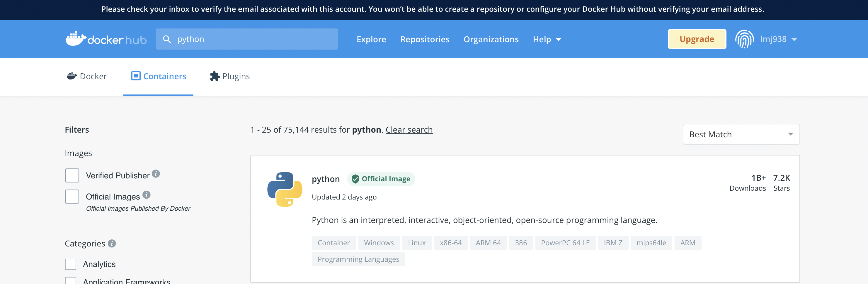Open the lmj938 account dropdown

point(778,39)
